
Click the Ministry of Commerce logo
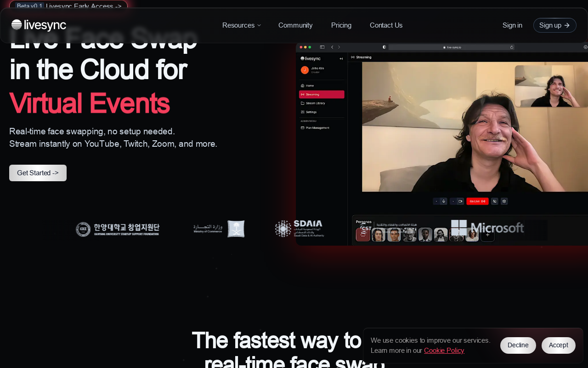(219, 229)
